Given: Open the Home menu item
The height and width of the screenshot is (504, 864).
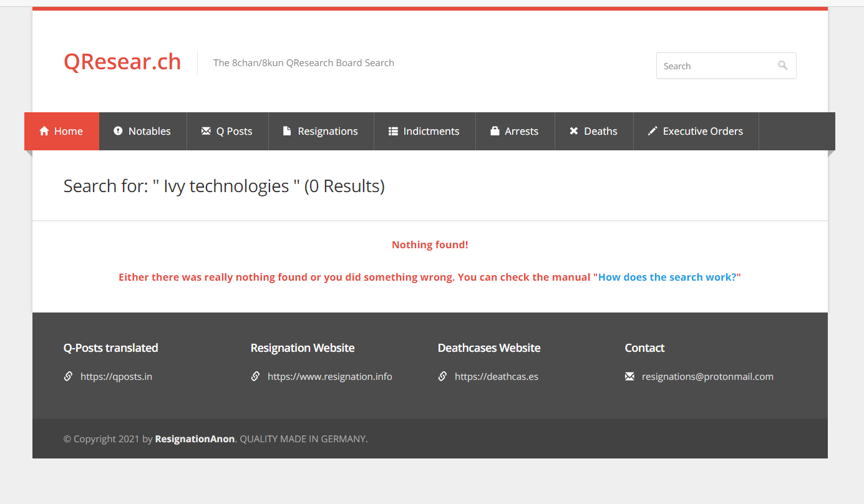Looking at the screenshot, I should (x=62, y=131).
